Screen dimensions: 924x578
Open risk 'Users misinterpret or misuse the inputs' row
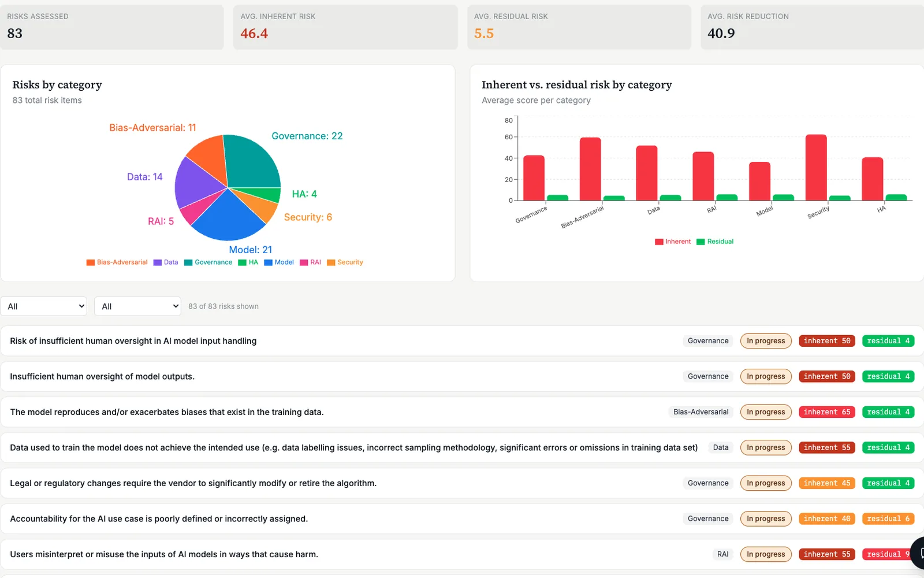[462, 554]
